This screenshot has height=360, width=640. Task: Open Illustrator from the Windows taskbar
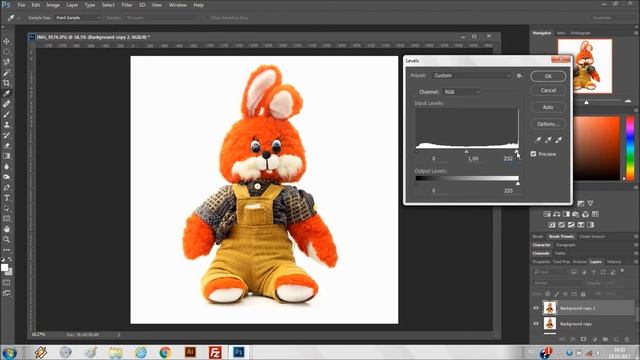[190, 352]
